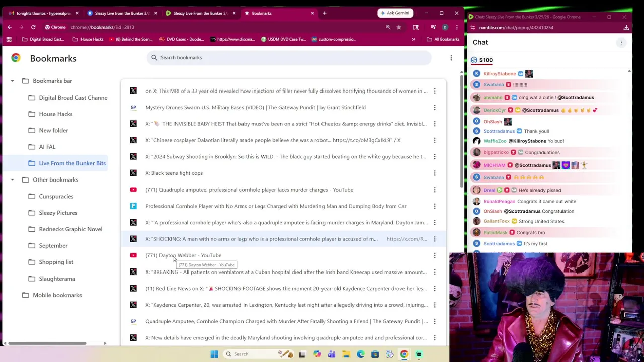The image size is (644, 362).
Task: Collapse the Other bookmarks folder tree
Action: 12,180
